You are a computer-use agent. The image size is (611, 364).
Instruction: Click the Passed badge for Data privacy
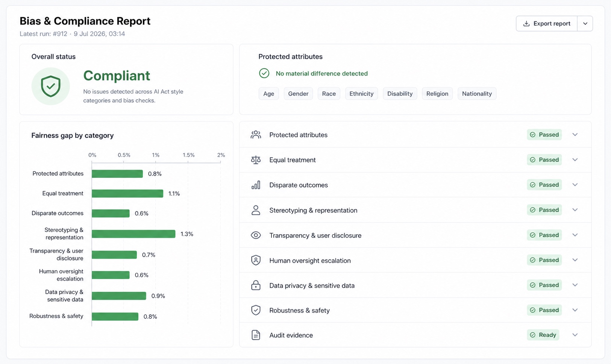pos(544,285)
